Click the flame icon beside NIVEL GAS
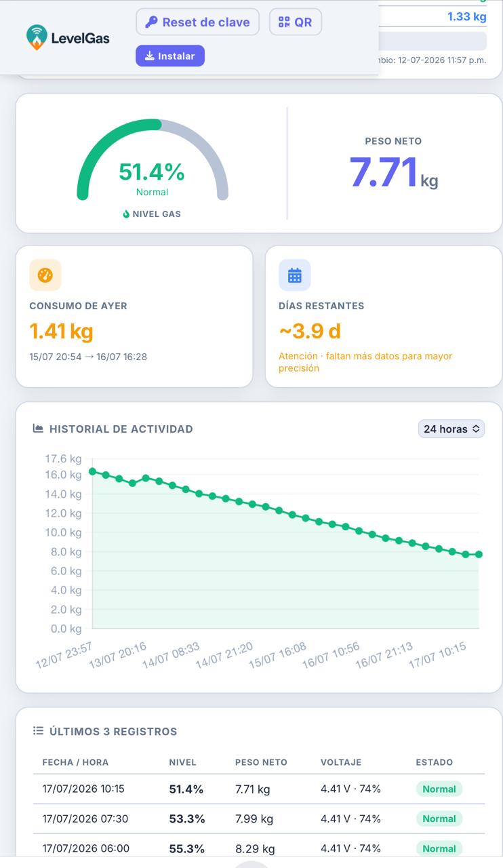 [x=126, y=214]
